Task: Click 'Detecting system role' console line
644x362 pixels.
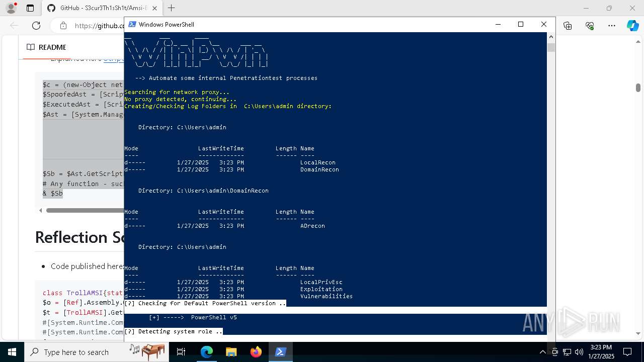Action: click(174, 331)
